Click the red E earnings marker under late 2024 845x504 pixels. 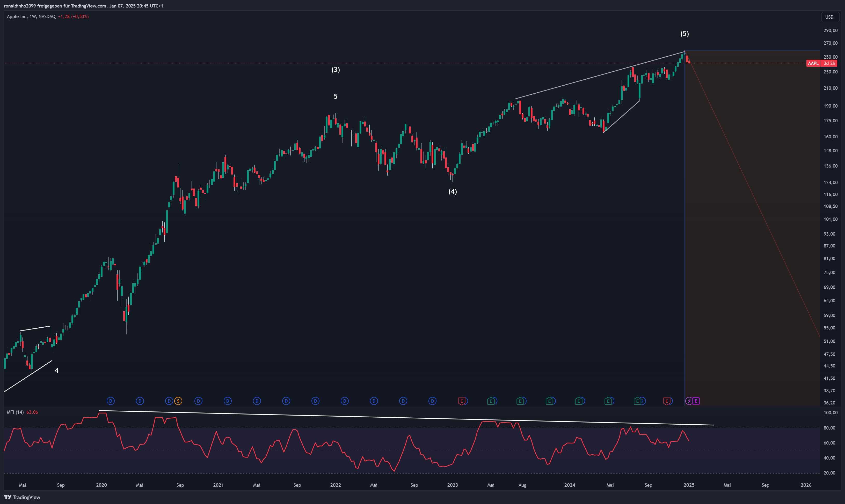pos(667,401)
